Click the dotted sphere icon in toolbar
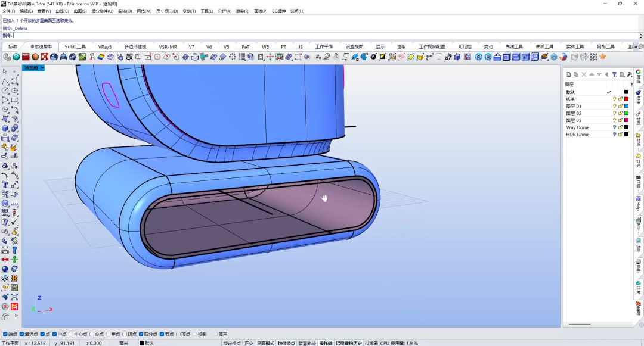Screen dimensions: 644x346 click(584, 57)
